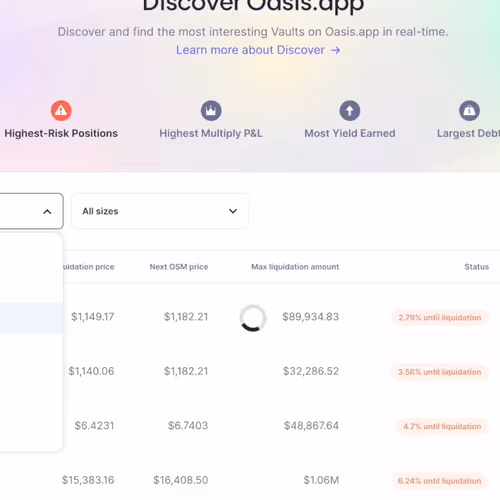The image size is (500, 500).
Task: Click the $16,408.50 Next OSM price
Action: 181,480
